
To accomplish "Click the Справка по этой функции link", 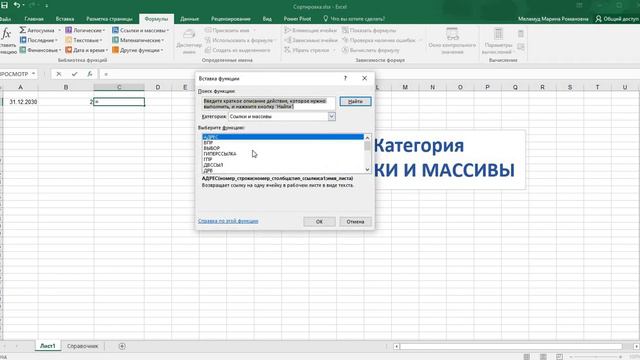I will (228, 221).
